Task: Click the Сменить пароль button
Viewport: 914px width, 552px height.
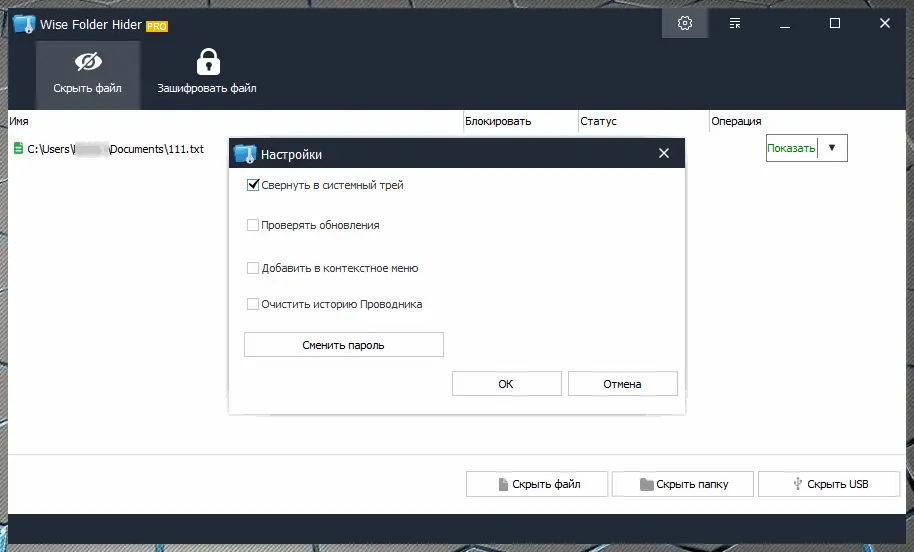Action: (344, 344)
